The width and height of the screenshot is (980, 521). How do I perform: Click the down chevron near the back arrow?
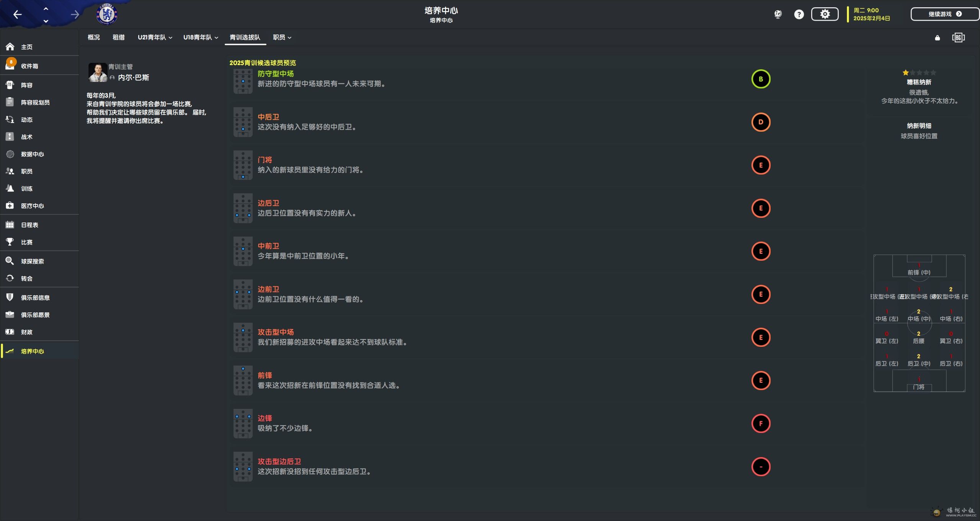point(46,21)
